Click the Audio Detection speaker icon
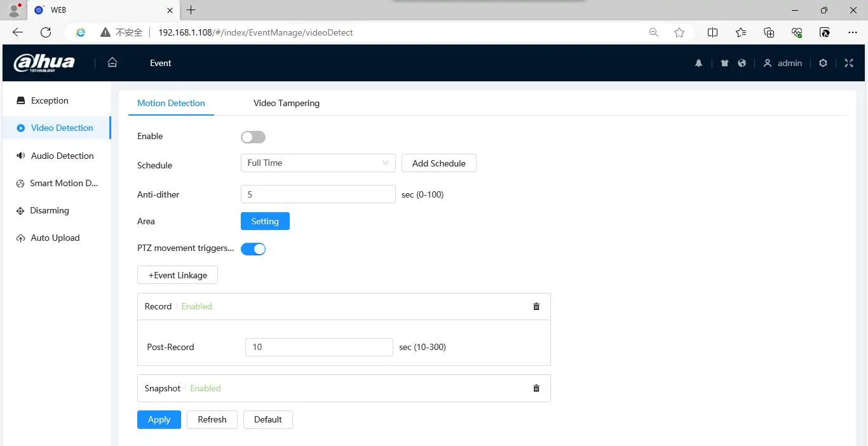868x446 pixels. tap(20, 156)
